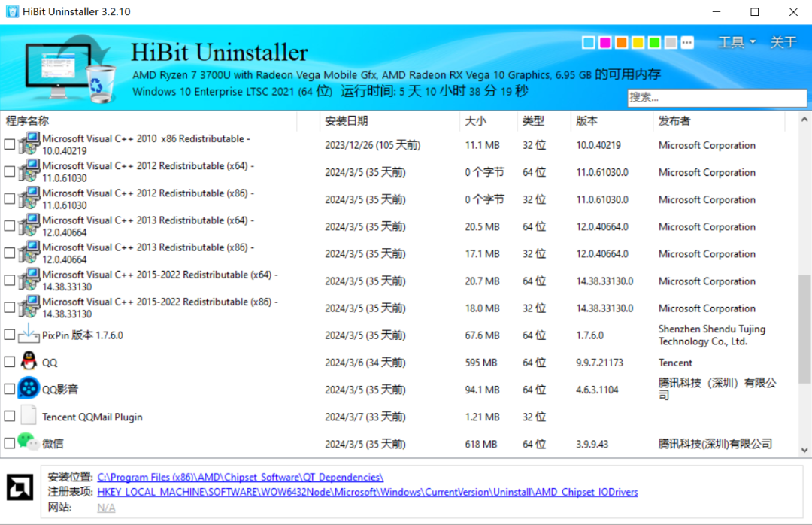Select the QQ application icon

(x=27, y=362)
